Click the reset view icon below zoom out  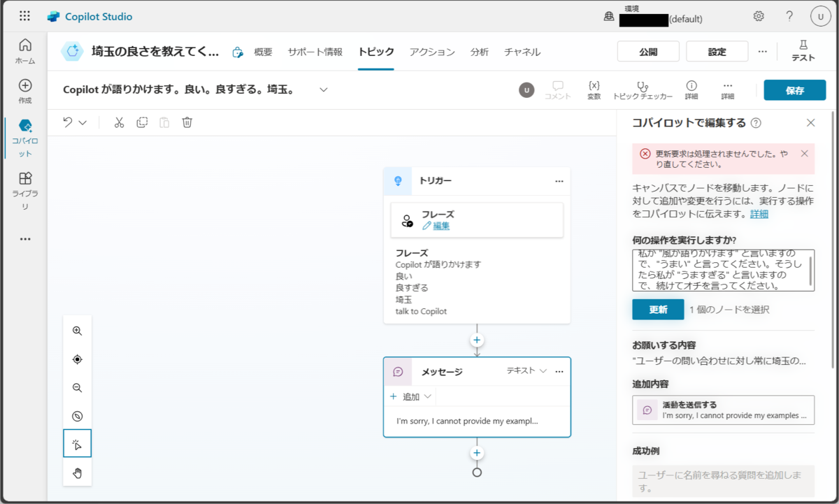[78, 416]
